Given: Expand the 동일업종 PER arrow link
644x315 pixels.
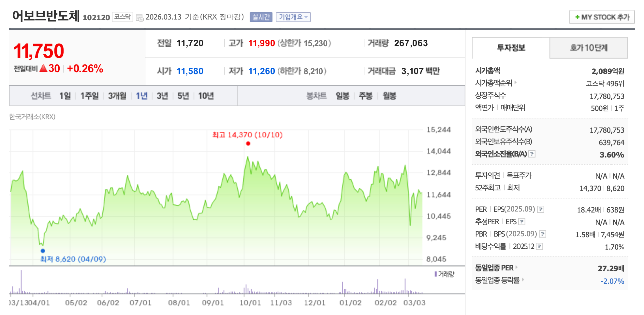Looking at the screenshot, I should point(517,267).
